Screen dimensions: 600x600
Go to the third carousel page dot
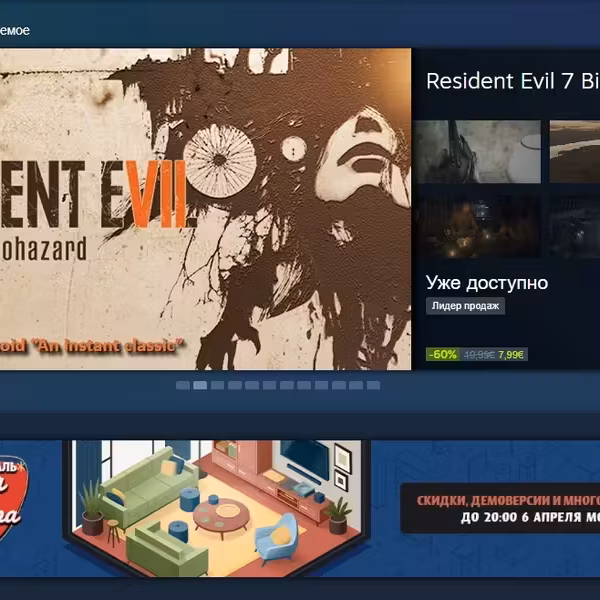point(217,385)
